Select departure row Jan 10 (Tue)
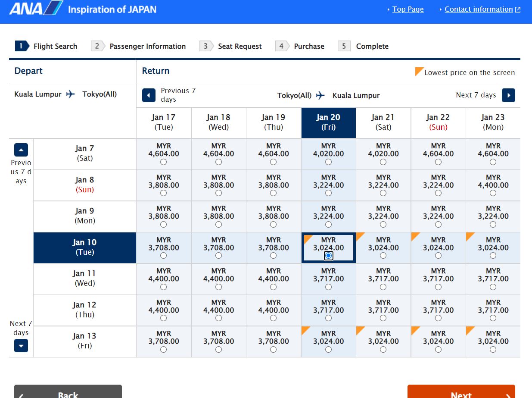Image resolution: width=532 pixels, height=398 pixels. click(x=85, y=248)
